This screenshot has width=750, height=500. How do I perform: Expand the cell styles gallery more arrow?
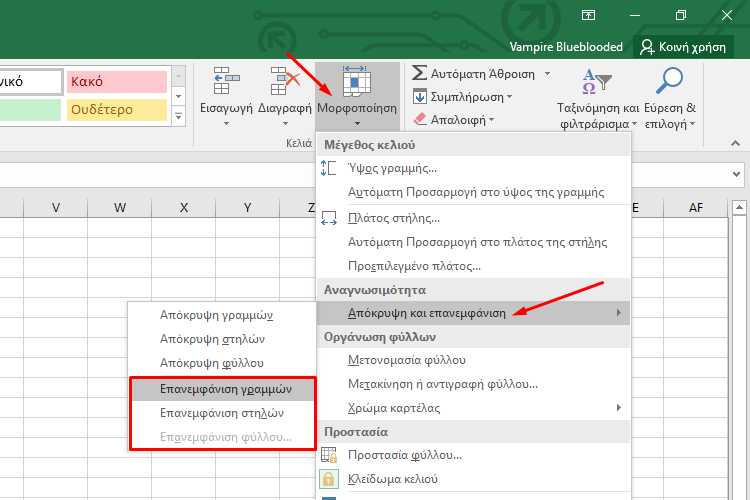pos(178,116)
